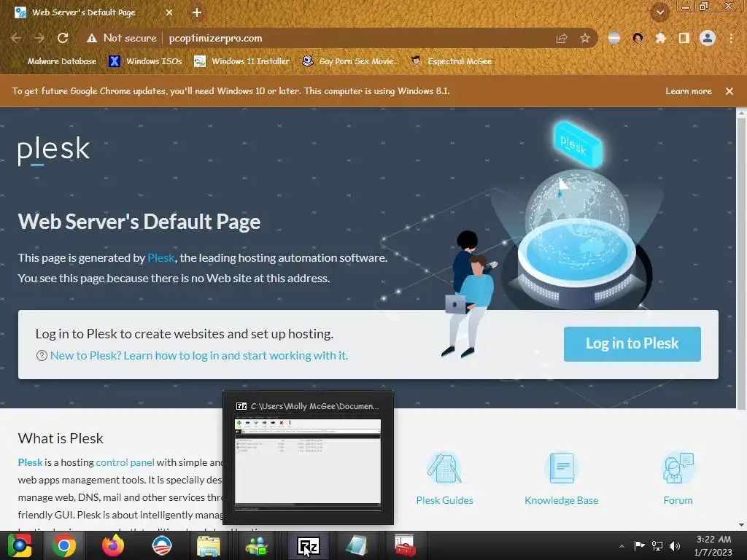Click the page vertical scrollbar
Screen dimensions: 747x560
click(741, 264)
